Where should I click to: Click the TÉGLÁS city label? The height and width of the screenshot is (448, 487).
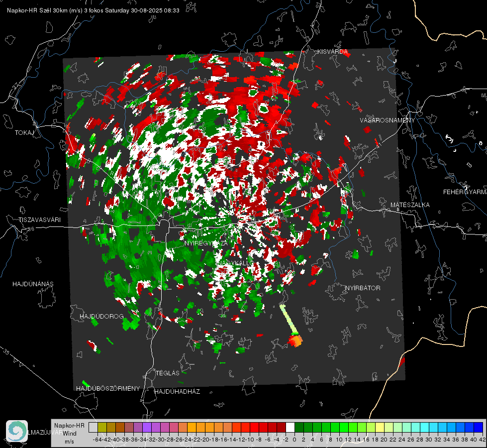click(x=168, y=373)
